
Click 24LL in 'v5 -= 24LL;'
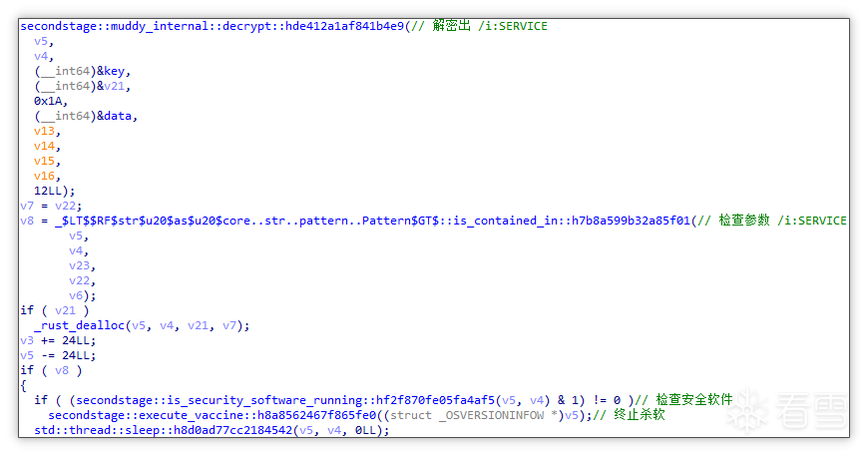pos(76,355)
